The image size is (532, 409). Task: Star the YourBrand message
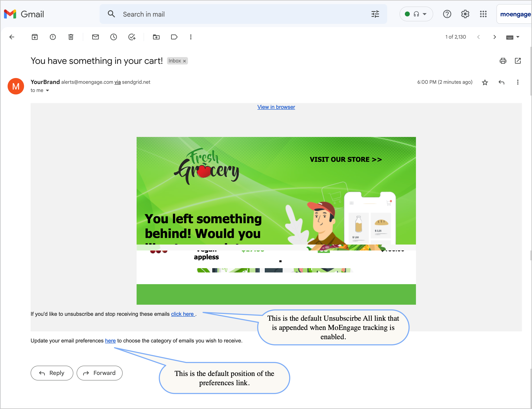point(485,83)
